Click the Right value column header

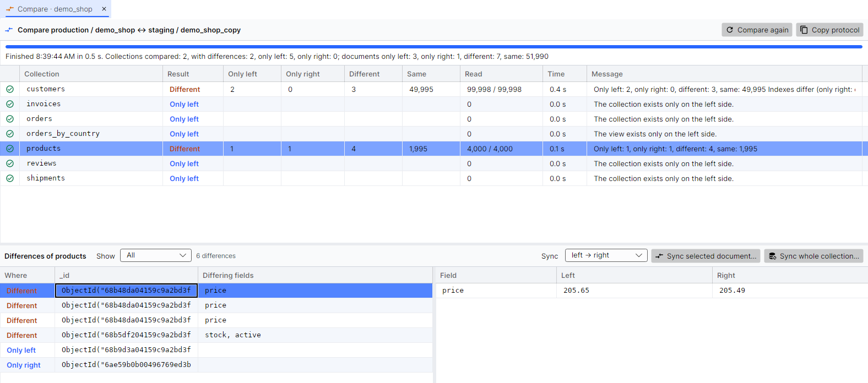coord(790,275)
